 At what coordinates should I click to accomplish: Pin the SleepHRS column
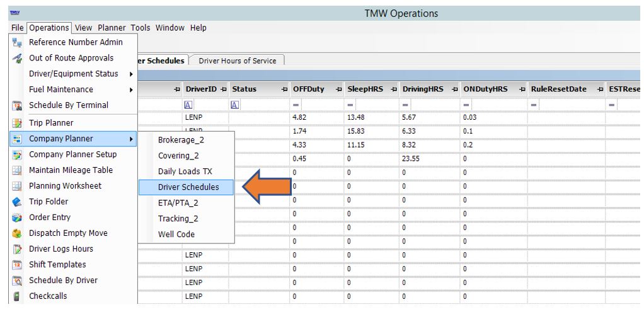pos(394,89)
